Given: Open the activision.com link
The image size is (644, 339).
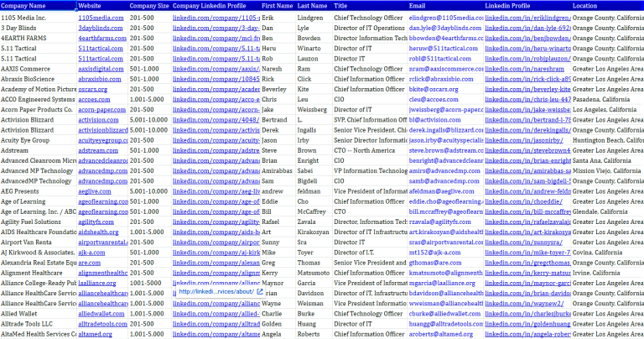Looking at the screenshot, I should [x=99, y=120].
